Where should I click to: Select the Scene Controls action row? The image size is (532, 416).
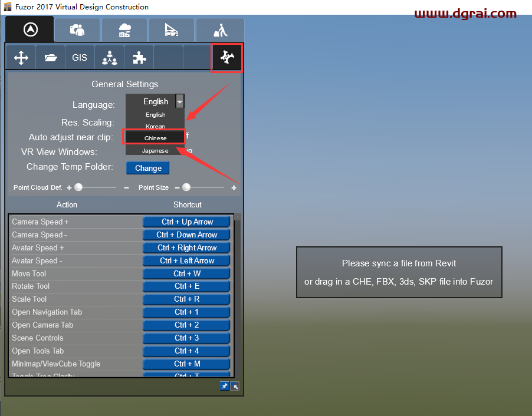[x=75, y=338]
